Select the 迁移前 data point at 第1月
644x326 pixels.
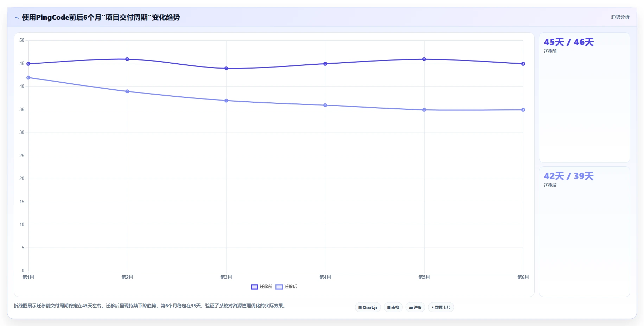coord(28,64)
